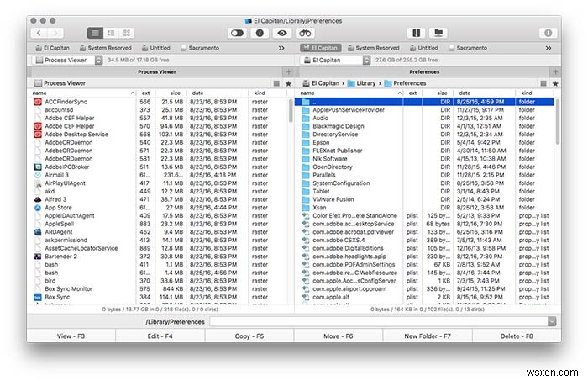Go back with the left arrow button

[39, 33]
